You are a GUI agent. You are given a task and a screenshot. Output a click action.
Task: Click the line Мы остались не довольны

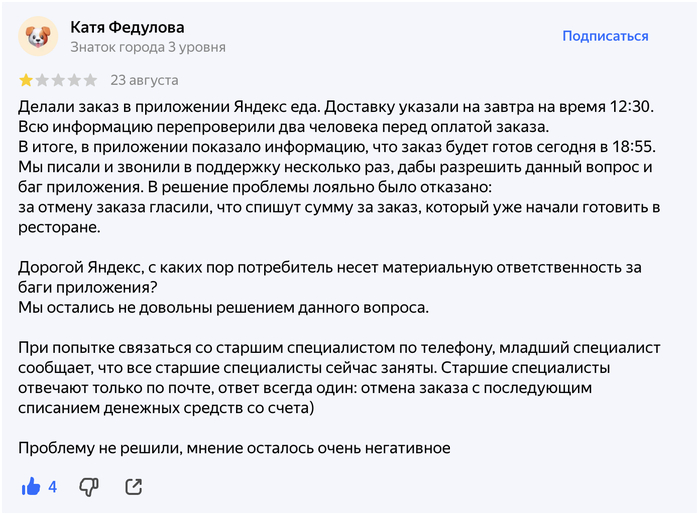coord(224,307)
